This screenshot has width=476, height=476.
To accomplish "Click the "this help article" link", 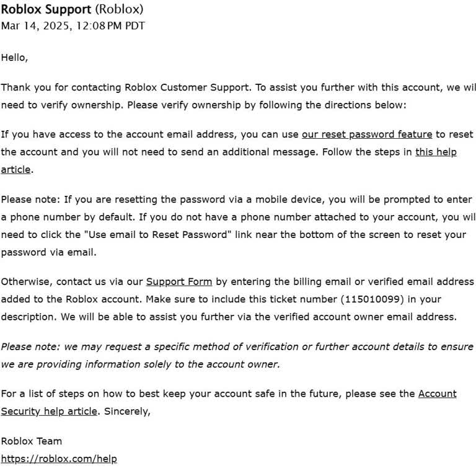I will 436,152.
